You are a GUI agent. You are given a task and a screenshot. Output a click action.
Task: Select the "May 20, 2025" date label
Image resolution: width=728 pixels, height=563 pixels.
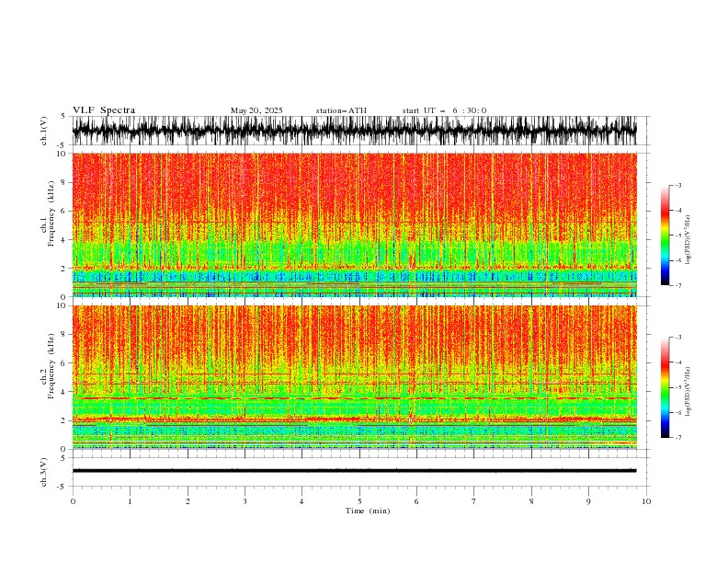[x=256, y=110]
